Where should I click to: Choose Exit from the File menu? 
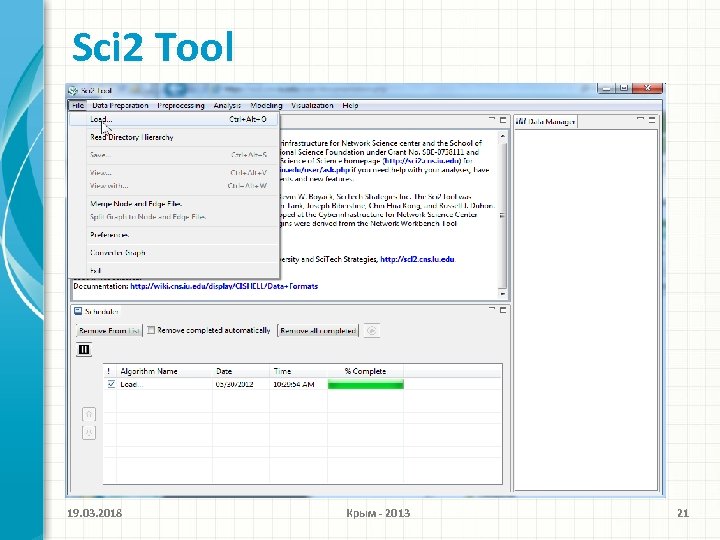click(x=174, y=270)
